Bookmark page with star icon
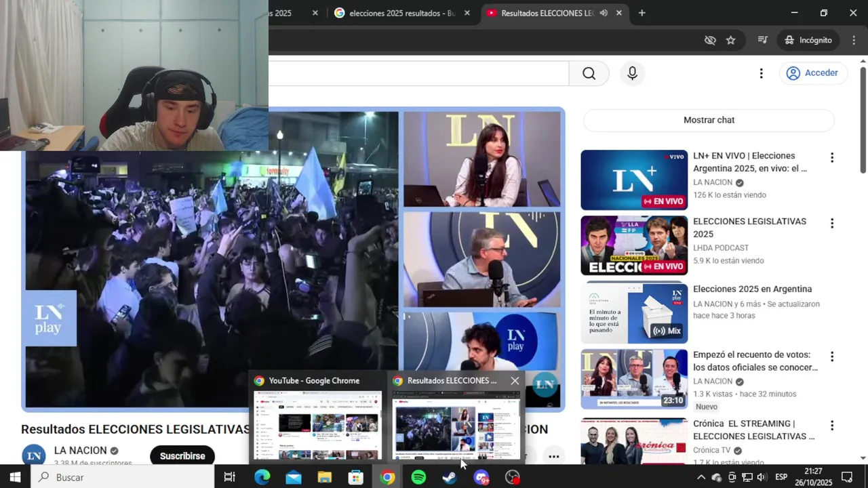Screen dimensions: 868x488 730,40
